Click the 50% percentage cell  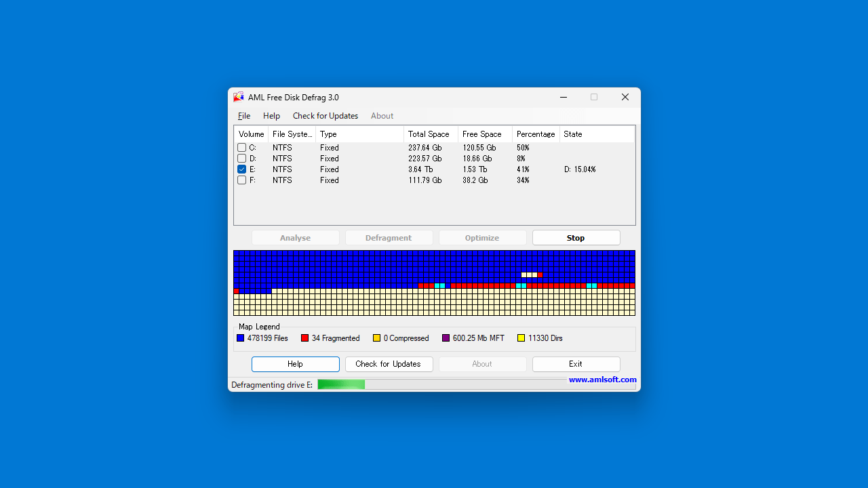523,148
